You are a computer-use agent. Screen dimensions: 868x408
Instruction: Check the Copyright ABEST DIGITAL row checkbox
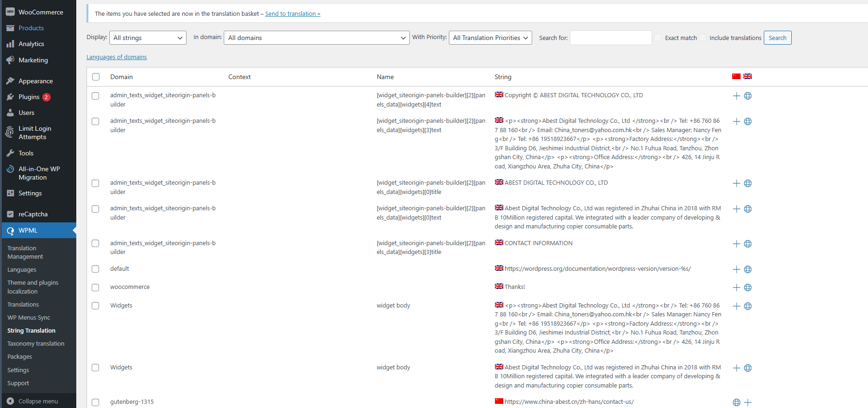[95, 96]
